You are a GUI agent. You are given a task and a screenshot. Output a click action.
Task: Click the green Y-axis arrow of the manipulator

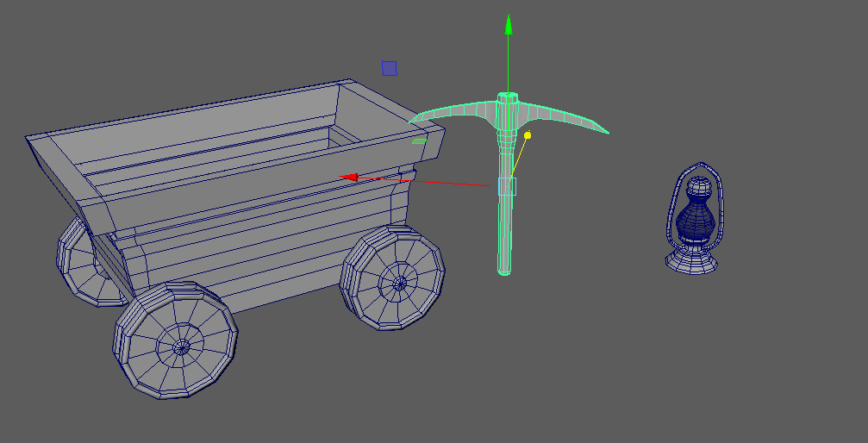pyautogui.click(x=509, y=24)
